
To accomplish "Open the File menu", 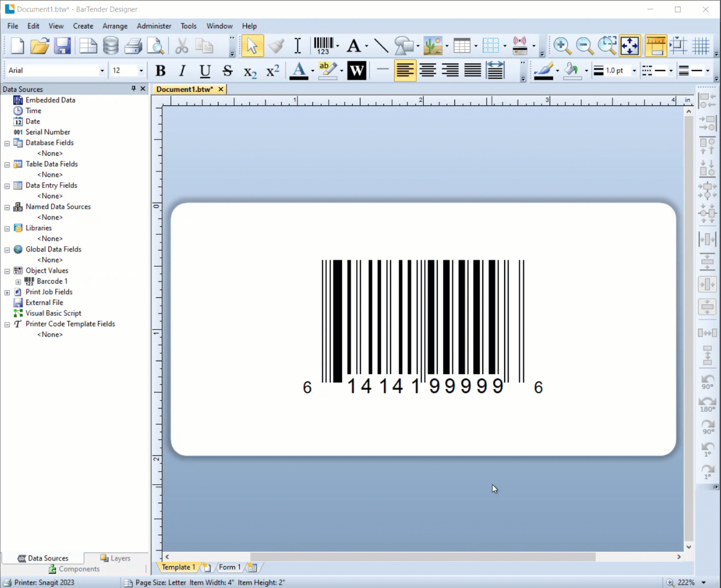I will 13,26.
